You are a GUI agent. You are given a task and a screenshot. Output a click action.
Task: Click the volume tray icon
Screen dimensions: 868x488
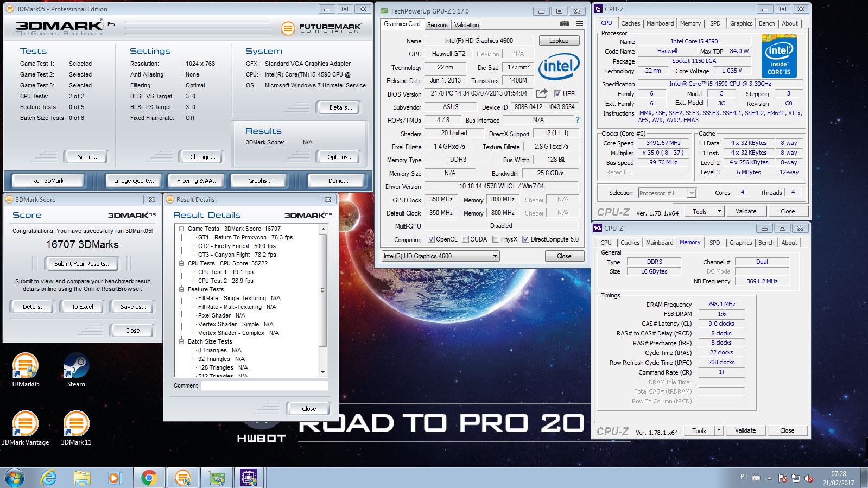[808, 478]
